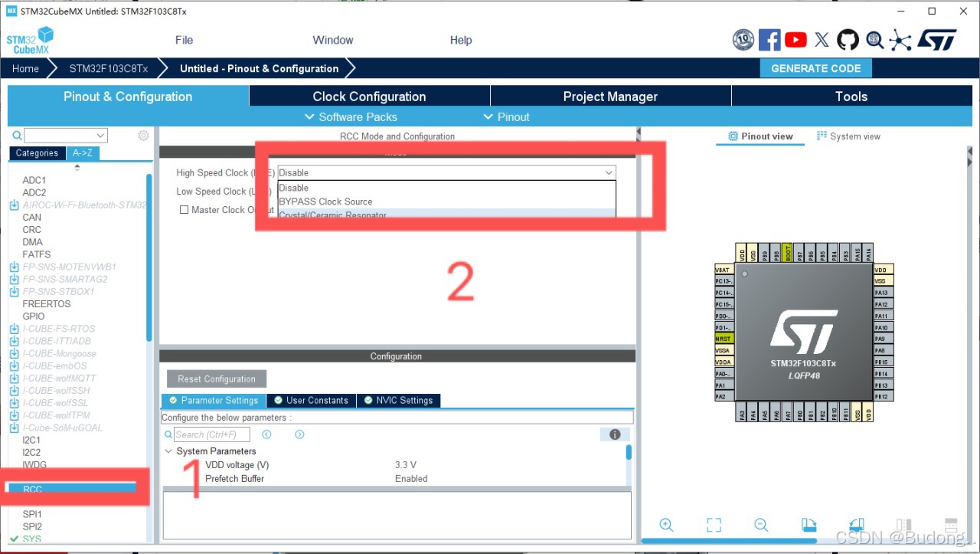
Task: Switch to System view
Action: point(848,136)
